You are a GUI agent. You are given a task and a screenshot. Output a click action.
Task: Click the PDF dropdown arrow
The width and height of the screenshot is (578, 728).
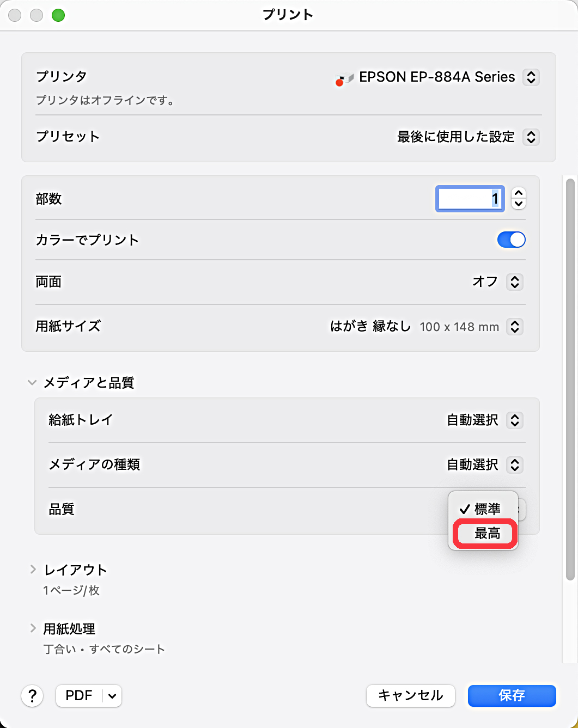click(x=112, y=696)
